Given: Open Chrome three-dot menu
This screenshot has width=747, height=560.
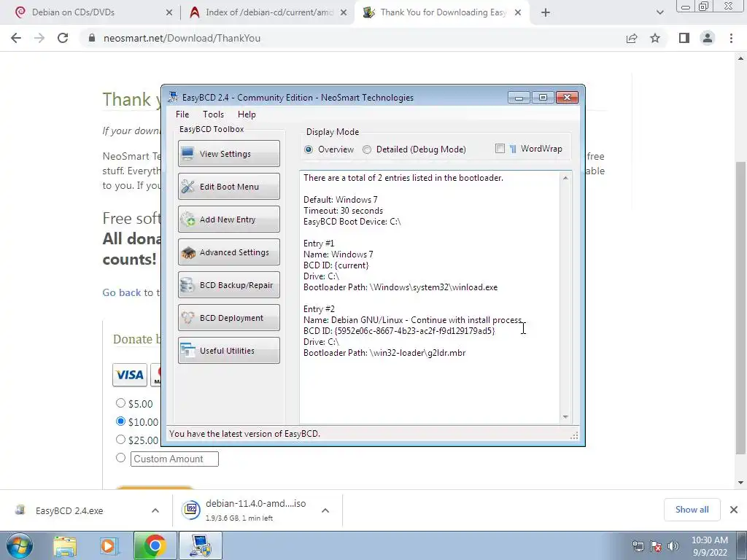Looking at the screenshot, I should click(731, 38).
